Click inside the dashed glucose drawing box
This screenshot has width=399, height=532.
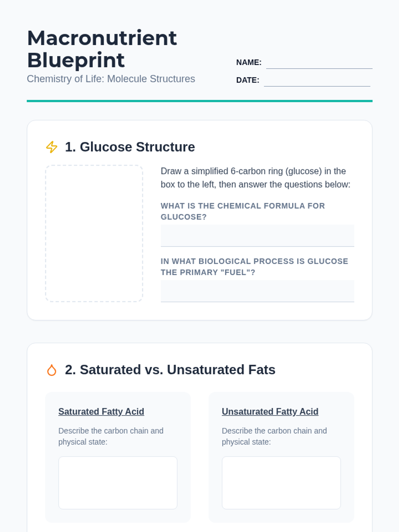click(94, 233)
